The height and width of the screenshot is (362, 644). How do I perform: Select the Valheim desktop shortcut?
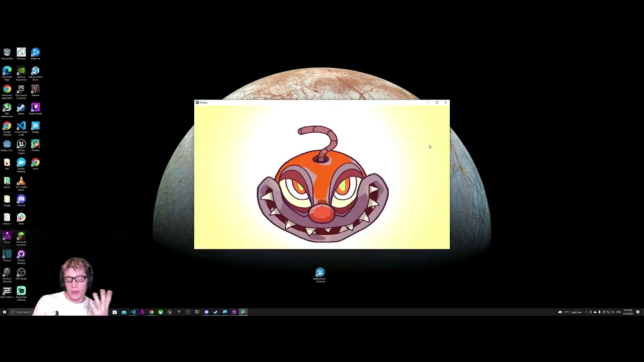pyautogui.click(x=35, y=91)
